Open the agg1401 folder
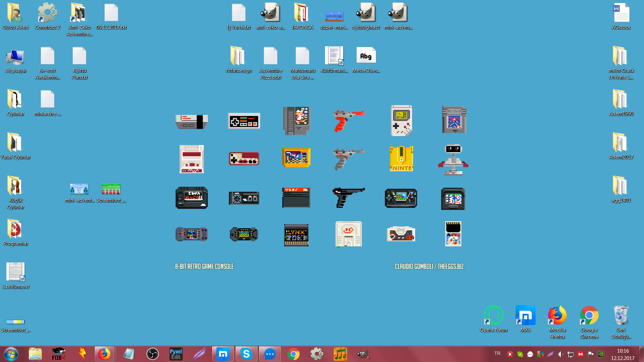 621,190
